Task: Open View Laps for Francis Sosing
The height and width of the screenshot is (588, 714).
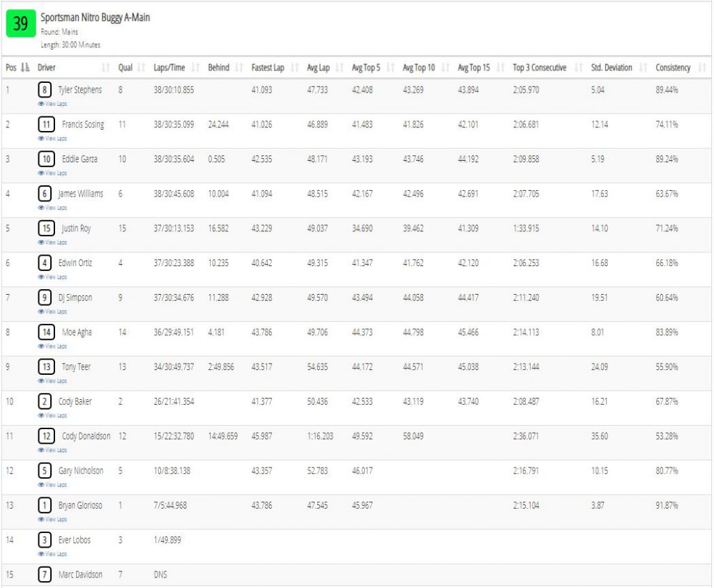Action: tap(52, 139)
